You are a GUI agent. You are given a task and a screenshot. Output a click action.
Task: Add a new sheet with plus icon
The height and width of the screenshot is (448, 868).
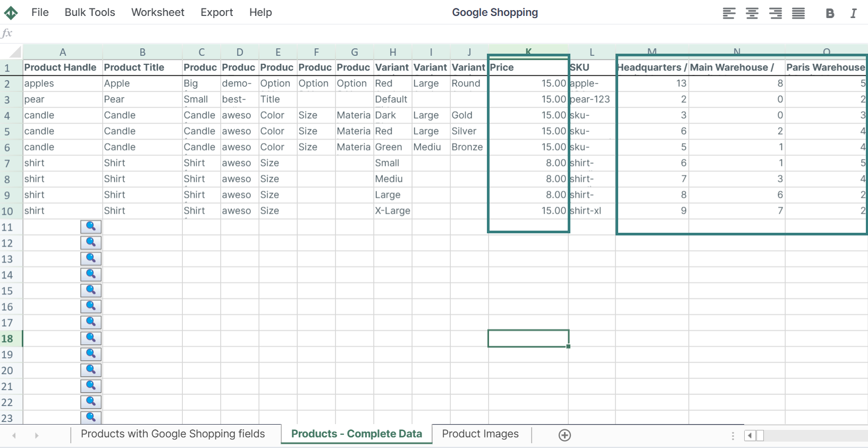click(565, 435)
